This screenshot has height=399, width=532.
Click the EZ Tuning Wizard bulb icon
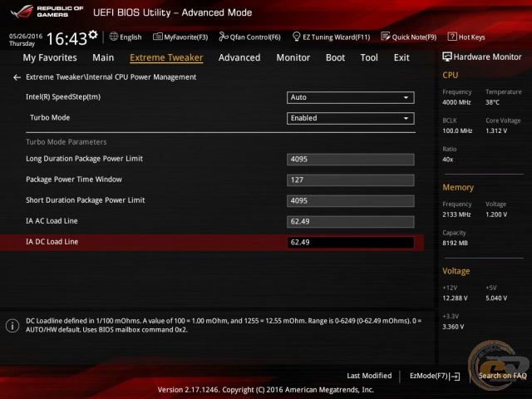tap(296, 37)
